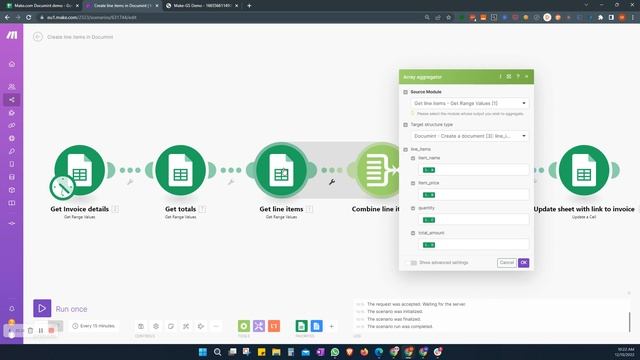This screenshot has width=640, height=360.
Task: Expand Array aggregator panel to fullscreen
Action: pyautogui.click(x=509, y=77)
